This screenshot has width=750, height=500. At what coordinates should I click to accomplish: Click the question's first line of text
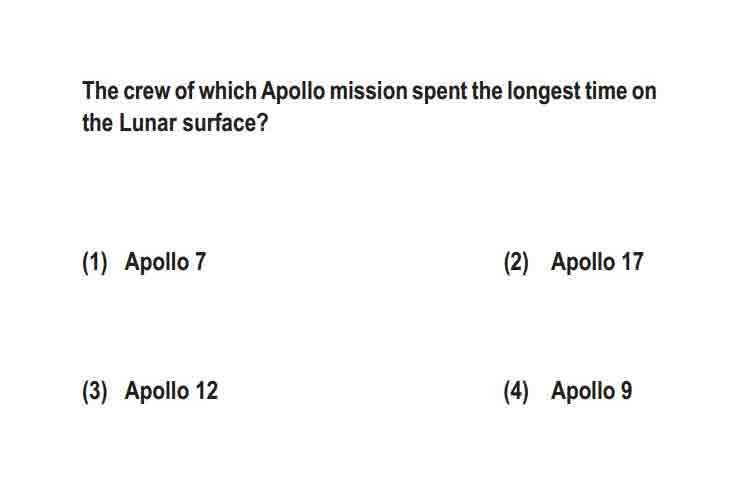[369, 91]
